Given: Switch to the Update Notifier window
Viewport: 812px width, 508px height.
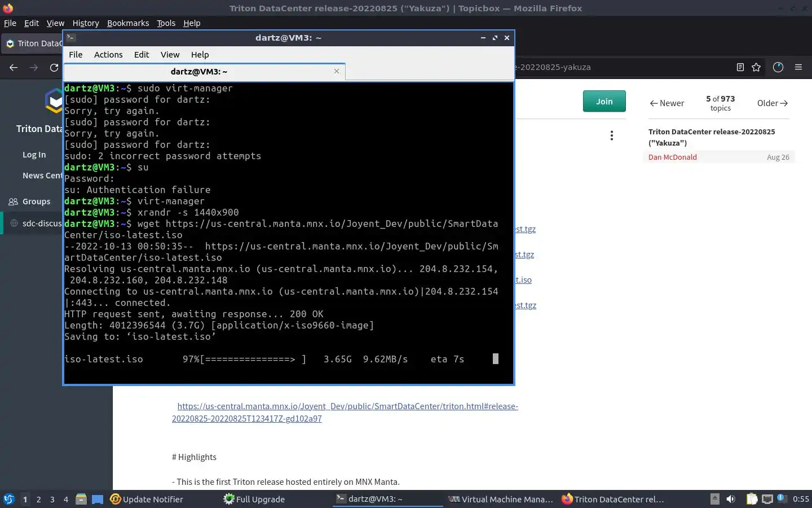Looking at the screenshot, I should coord(147,499).
